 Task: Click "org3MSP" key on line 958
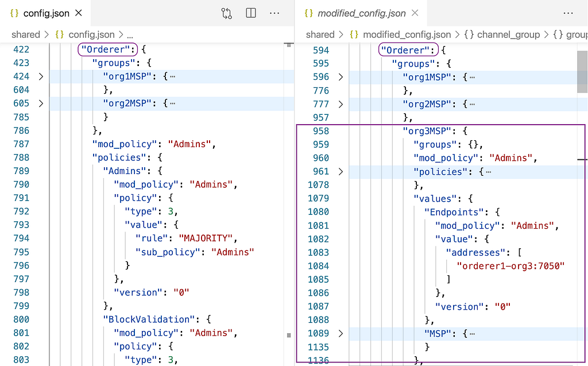[x=427, y=131]
